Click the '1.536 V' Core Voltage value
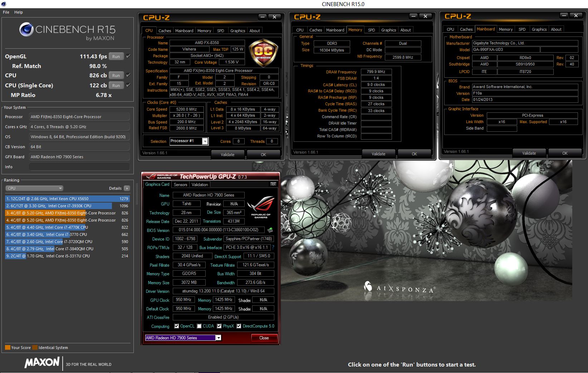 pyautogui.click(x=231, y=62)
